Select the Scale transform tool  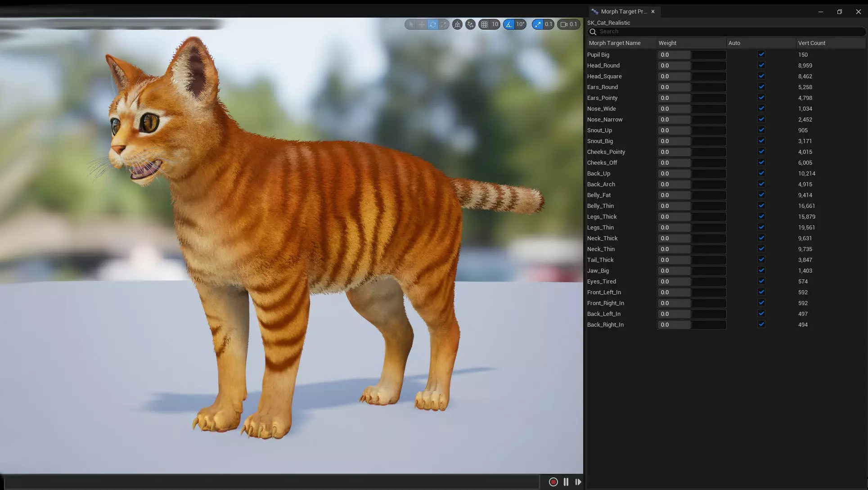point(443,24)
